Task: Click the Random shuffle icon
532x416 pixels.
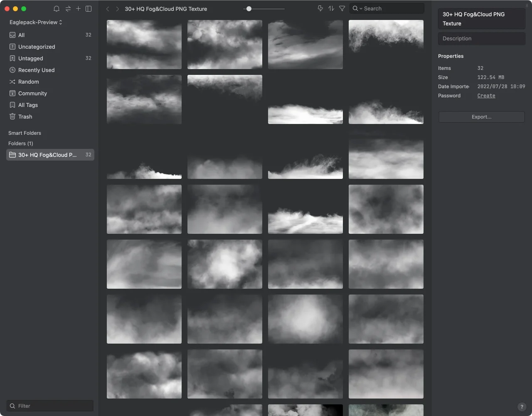Action: [12, 82]
